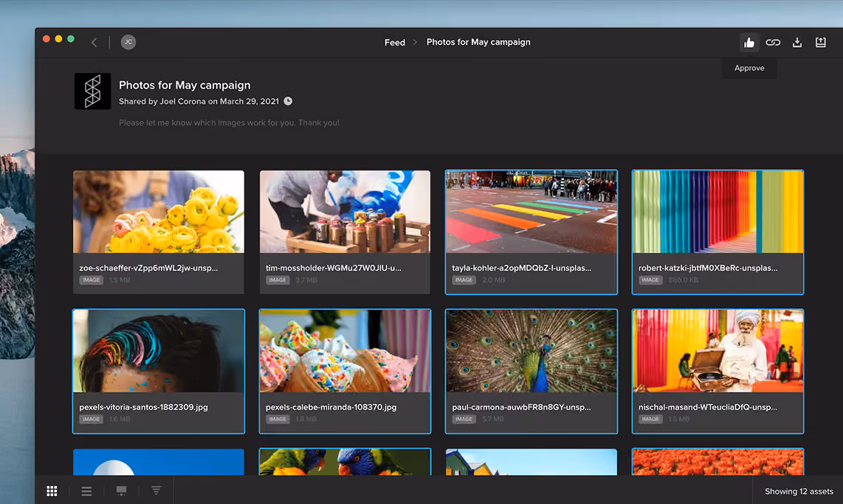Click the 5.7 MB size on the paul-carmona card
The image size is (843, 504).
pos(493,419)
